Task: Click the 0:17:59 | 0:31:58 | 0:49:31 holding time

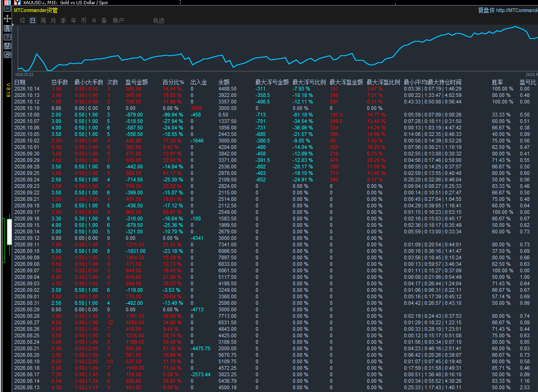Action: [433, 368]
